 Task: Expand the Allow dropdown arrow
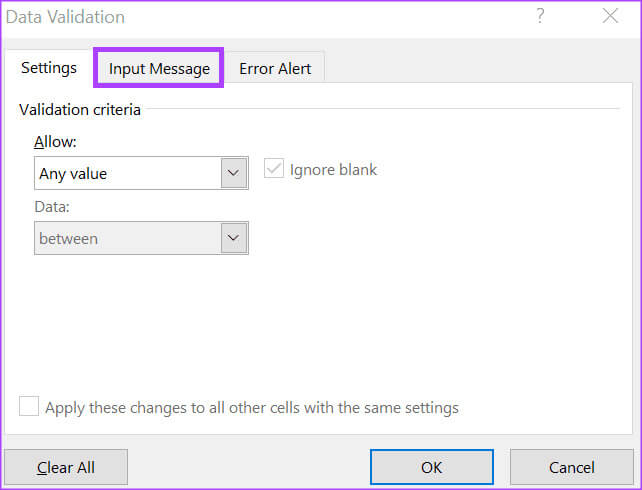tap(234, 173)
